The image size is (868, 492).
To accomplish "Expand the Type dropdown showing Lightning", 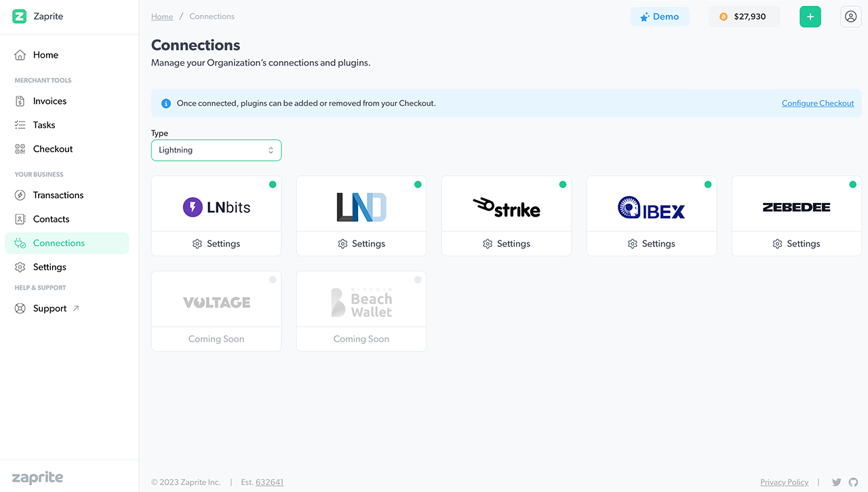I will coord(216,150).
